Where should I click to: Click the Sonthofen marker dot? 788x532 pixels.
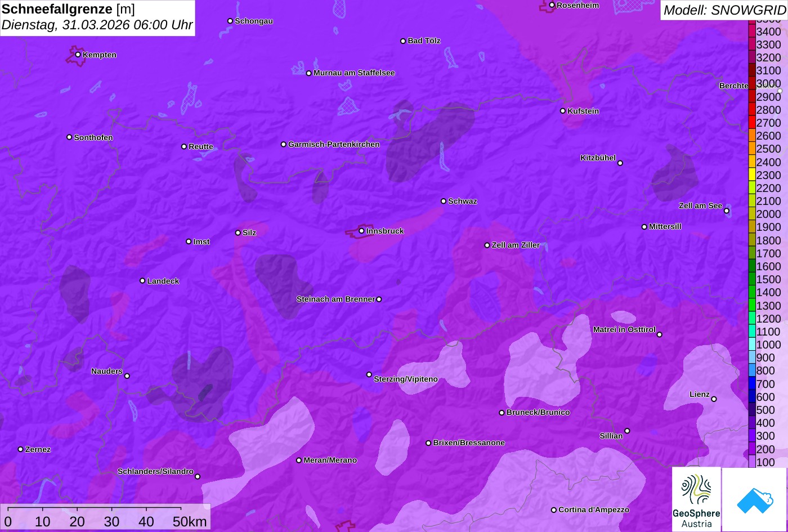click(70, 137)
